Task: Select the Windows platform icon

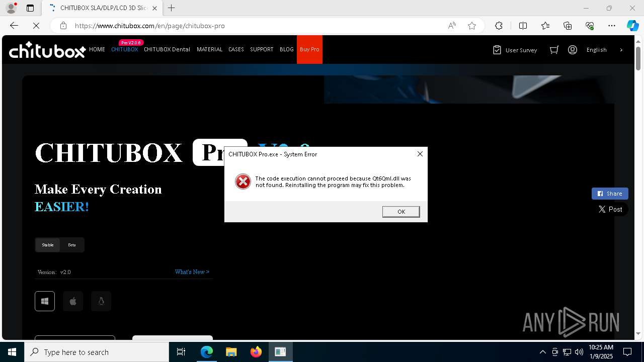Action: [45, 301]
